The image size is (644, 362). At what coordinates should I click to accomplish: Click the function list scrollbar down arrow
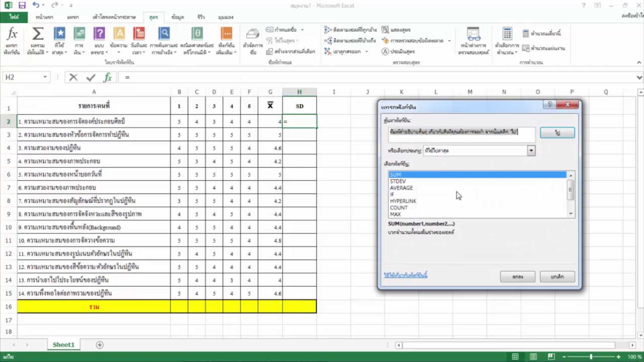tap(571, 214)
